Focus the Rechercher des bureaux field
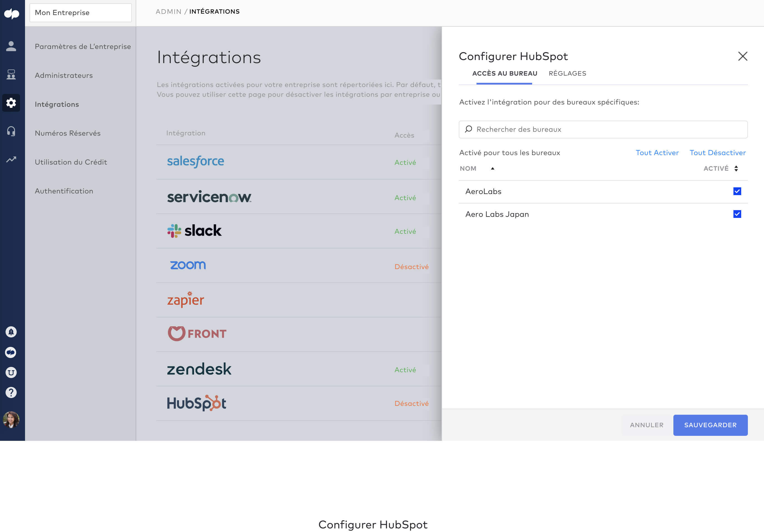Image resolution: width=764 pixels, height=532 pixels. (603, 130)
